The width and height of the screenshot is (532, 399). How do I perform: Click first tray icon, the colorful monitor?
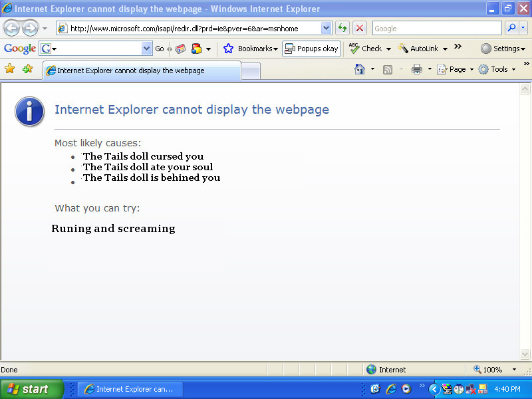447,389
